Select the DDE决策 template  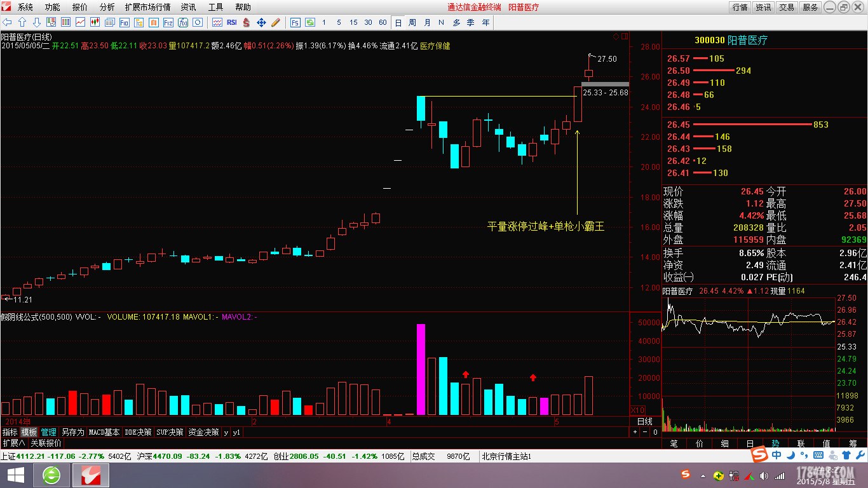coord(139,432)
